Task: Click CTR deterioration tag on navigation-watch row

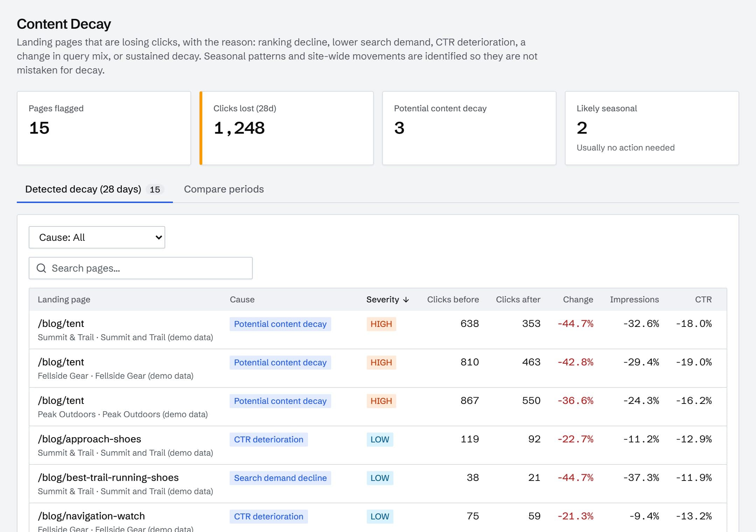Action: click(269, 517)
